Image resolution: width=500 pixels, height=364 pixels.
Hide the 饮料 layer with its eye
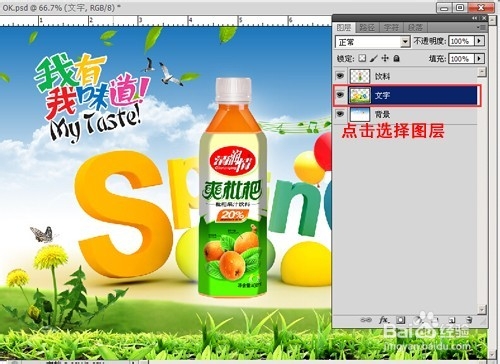coord(340,76)
